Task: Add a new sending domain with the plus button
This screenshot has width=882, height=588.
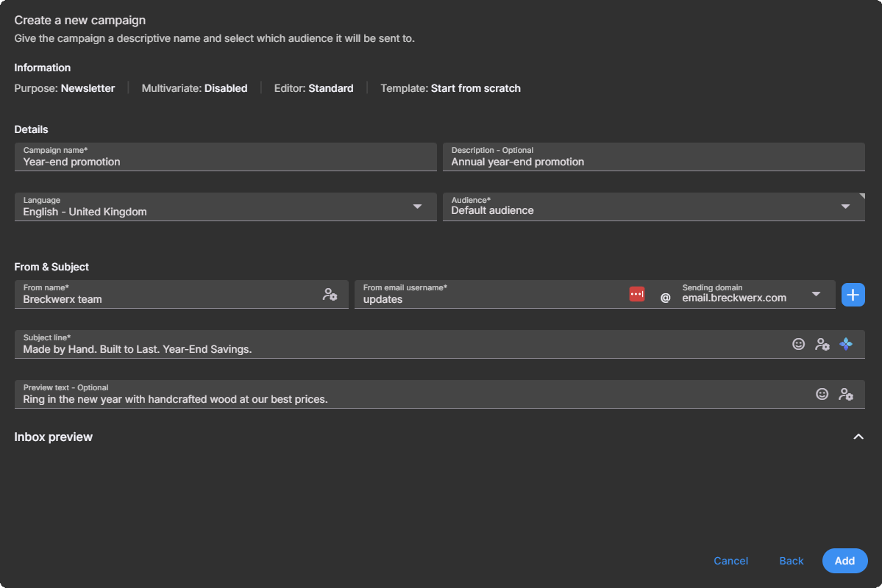Action: pos(853,294)
